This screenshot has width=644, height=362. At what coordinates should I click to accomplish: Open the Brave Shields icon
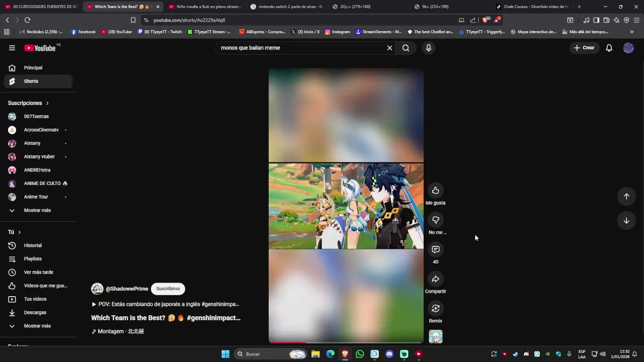pos(485,20)
